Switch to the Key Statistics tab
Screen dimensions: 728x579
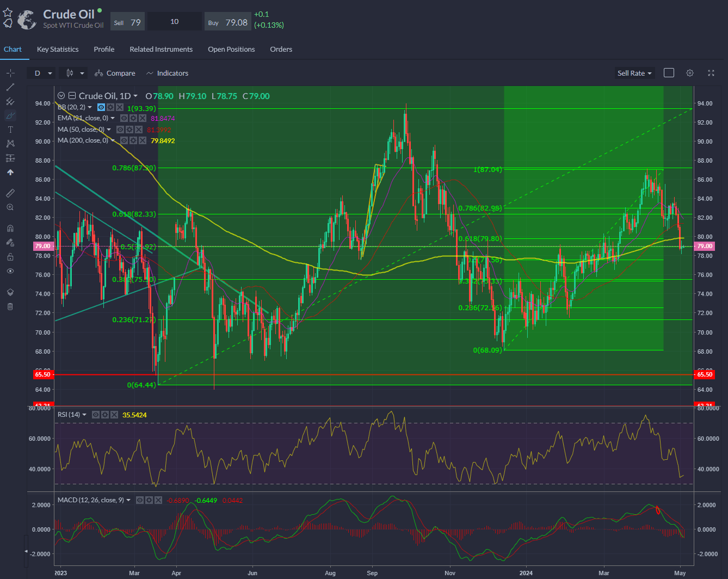58,49
